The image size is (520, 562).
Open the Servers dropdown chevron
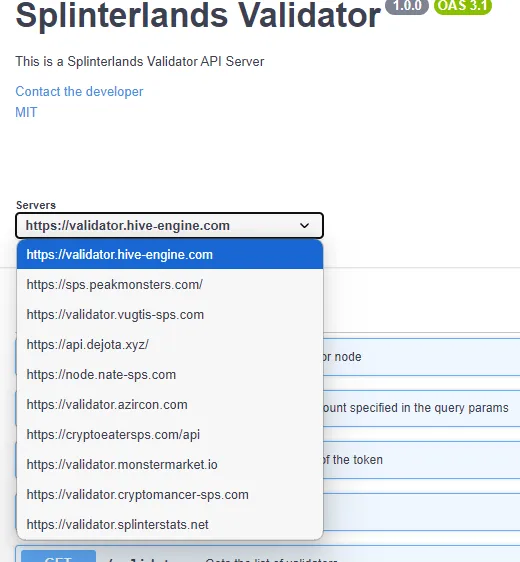point(304,225)
